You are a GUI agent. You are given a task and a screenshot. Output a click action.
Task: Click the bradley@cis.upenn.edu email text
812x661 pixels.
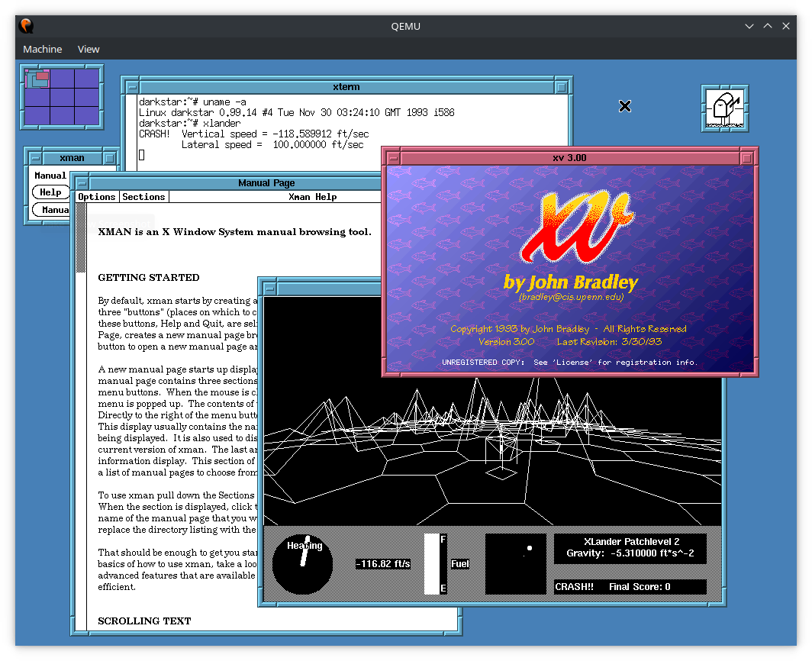tap(571, 298)
